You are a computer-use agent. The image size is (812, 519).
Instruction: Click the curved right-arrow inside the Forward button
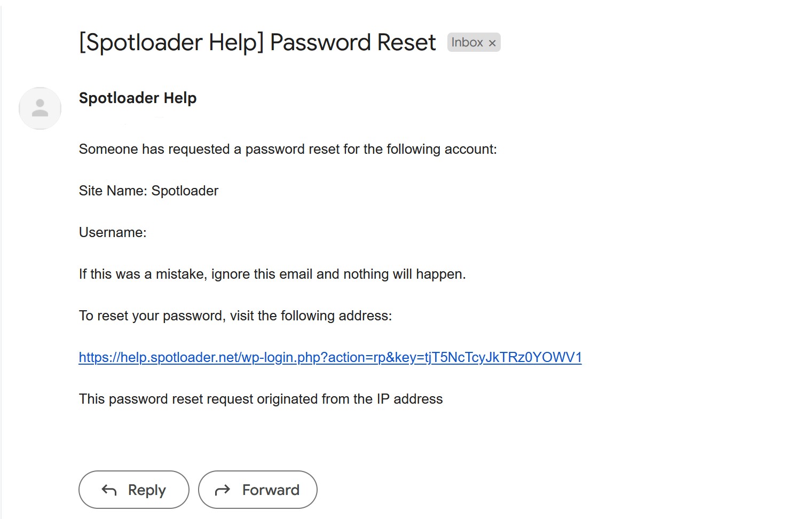pyautogui.click(x=223, y=490)
